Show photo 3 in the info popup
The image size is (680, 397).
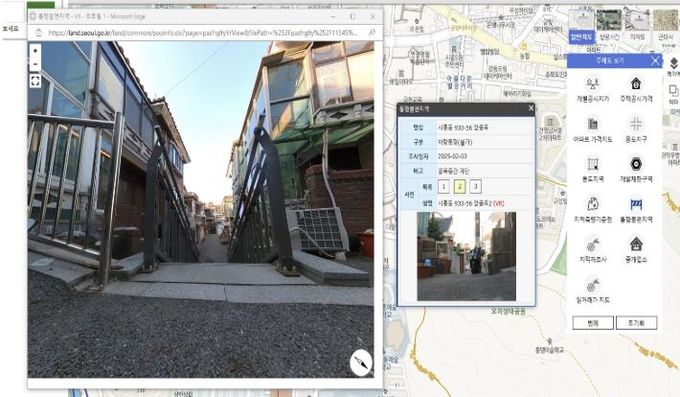coord(475,187)
